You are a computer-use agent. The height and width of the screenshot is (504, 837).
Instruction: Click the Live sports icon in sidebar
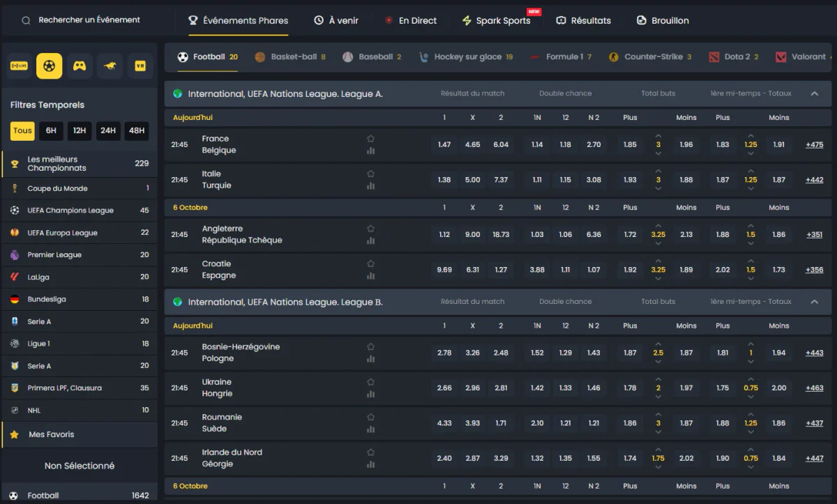coord(19,66)
